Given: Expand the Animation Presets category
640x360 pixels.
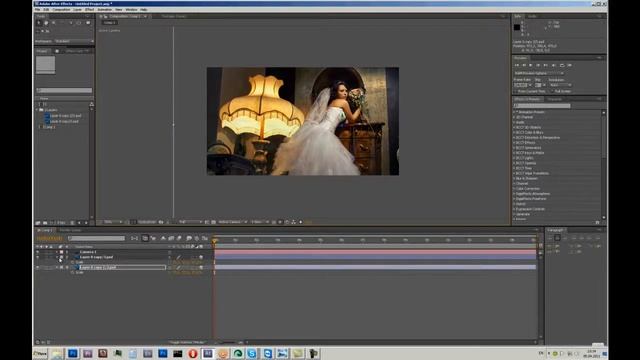Looking at the screenshot, I should (514, 112).
